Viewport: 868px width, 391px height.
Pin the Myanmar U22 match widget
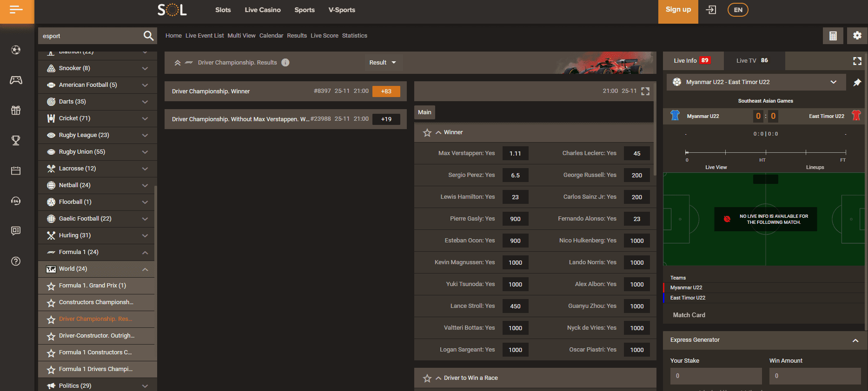pos(857,82)
